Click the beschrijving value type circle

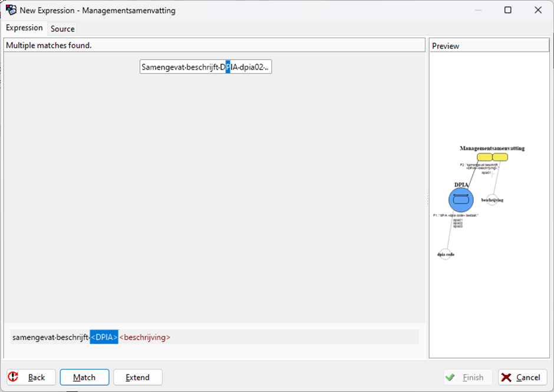coord(492,200)
